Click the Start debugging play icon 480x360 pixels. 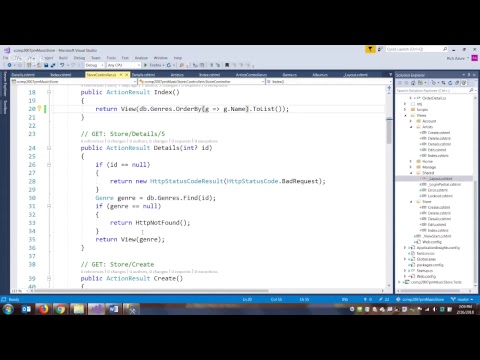(145, 65)
